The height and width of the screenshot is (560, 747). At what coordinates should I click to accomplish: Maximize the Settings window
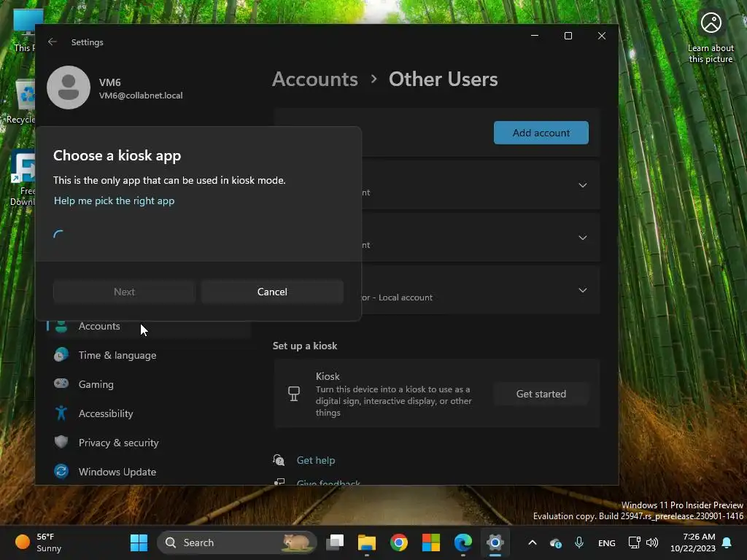(x=568, y=36)
